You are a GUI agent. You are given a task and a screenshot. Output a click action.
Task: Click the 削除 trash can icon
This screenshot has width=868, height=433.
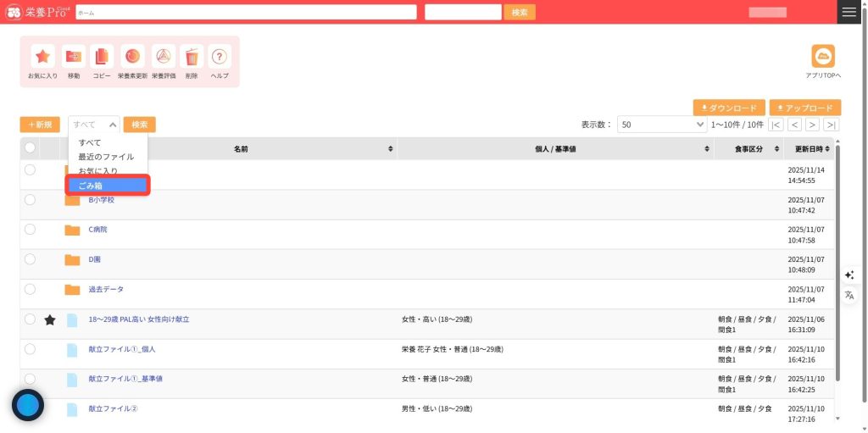(x=192, y=57)
